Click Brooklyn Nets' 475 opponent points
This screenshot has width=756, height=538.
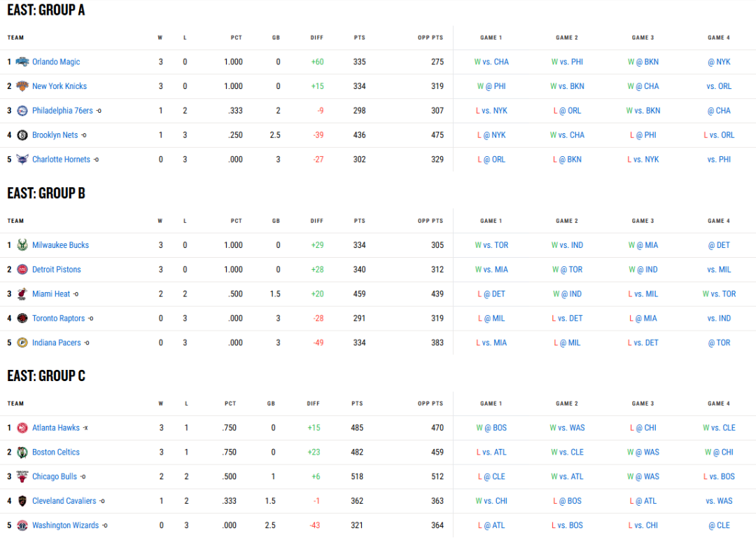click(x=437, y=135)
